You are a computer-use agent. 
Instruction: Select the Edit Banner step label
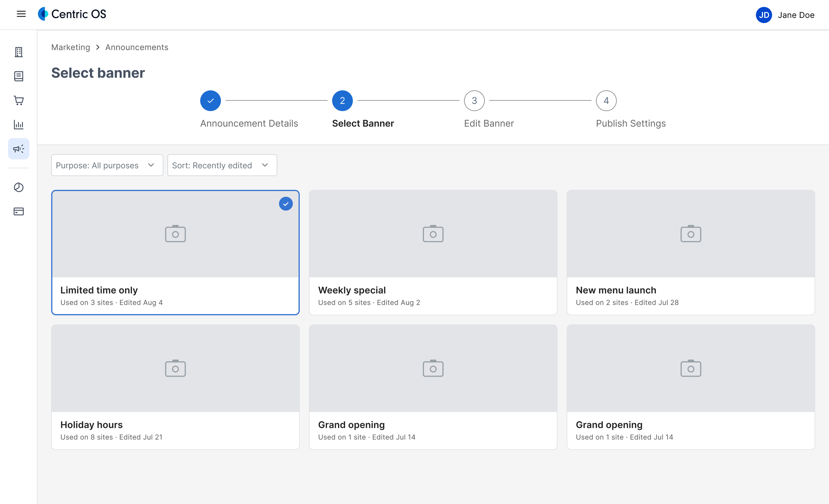pos(489,123)
